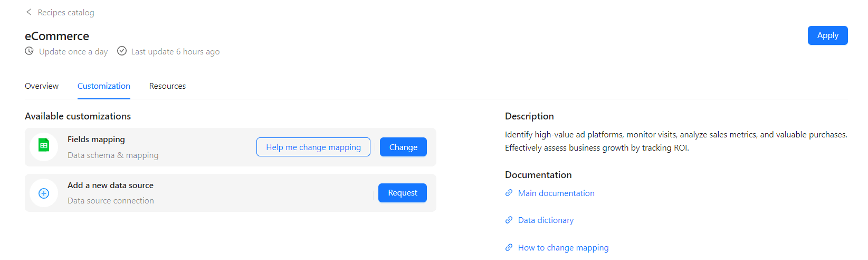Click the Change button for Fields mapping

[403, 147]
